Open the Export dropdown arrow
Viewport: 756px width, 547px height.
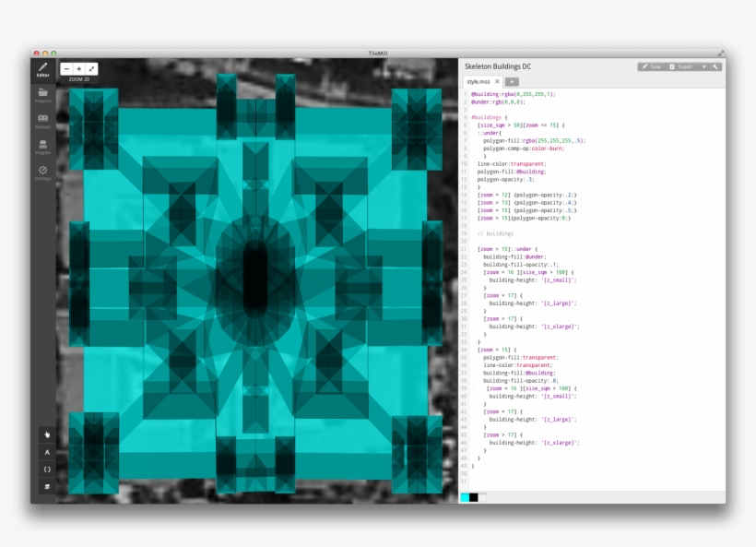703,66
